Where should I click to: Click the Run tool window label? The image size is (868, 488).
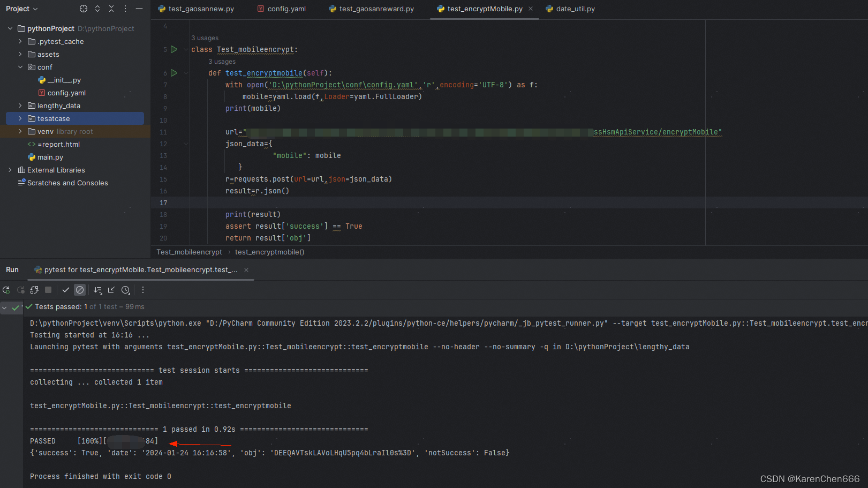[12, 270]
